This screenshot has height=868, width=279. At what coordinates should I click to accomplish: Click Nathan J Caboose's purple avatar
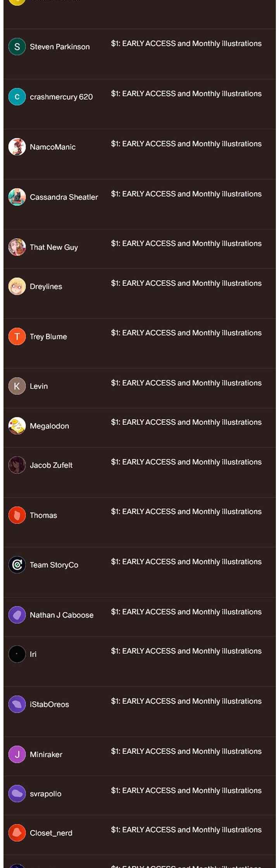17,615
